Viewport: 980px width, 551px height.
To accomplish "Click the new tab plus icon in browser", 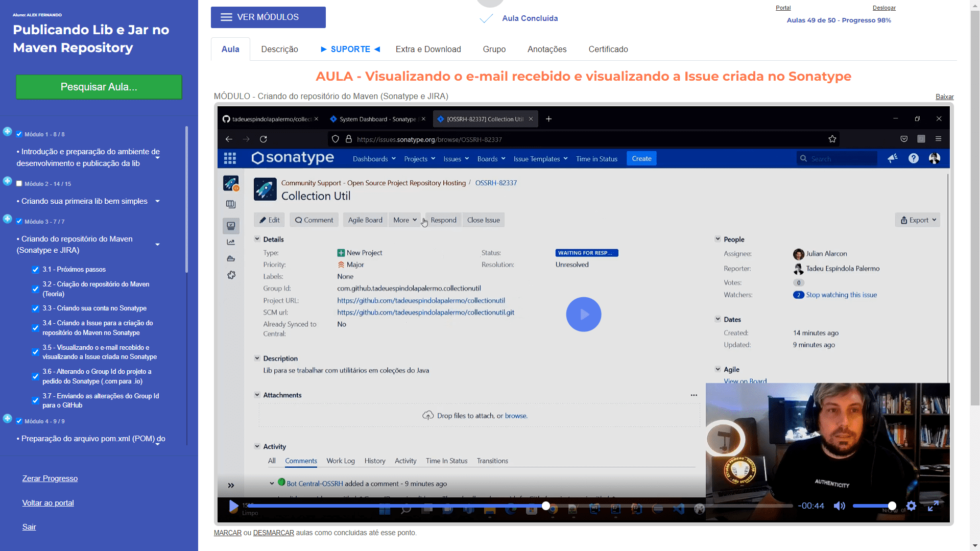I will coord(548,119).
